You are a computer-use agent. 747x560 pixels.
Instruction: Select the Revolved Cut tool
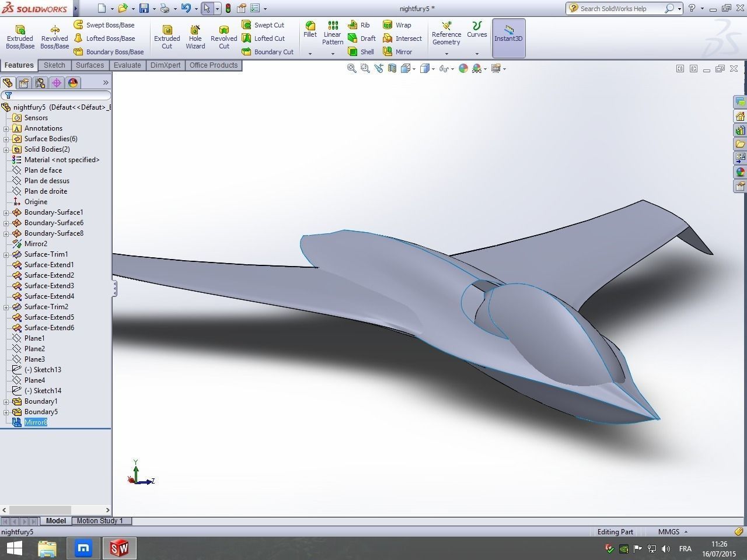224,37
